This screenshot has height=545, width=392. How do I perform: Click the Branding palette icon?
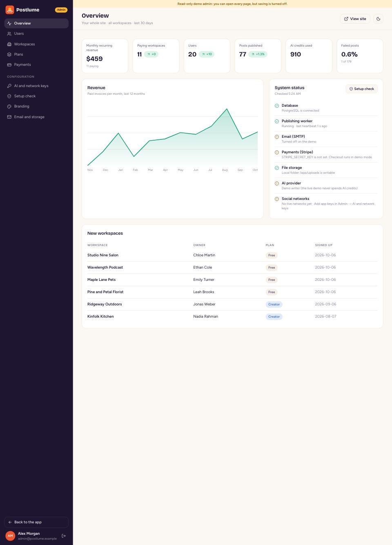[9, 106]
